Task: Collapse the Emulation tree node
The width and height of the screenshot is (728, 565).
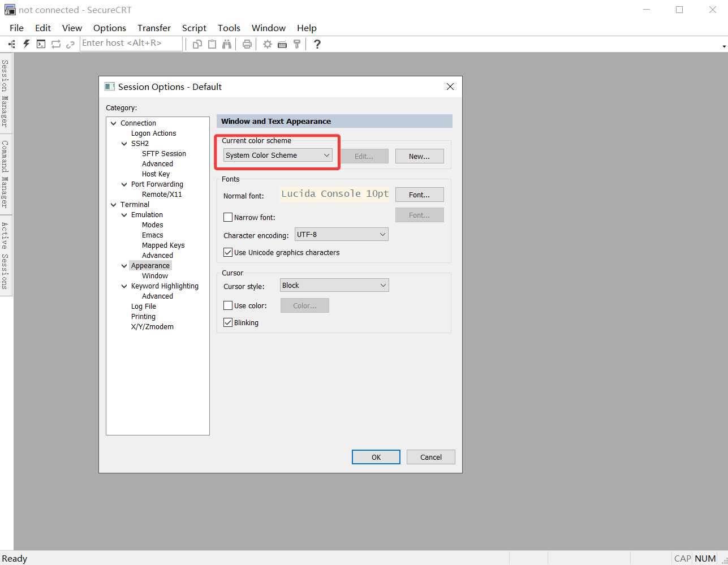Action: (124, 215)
